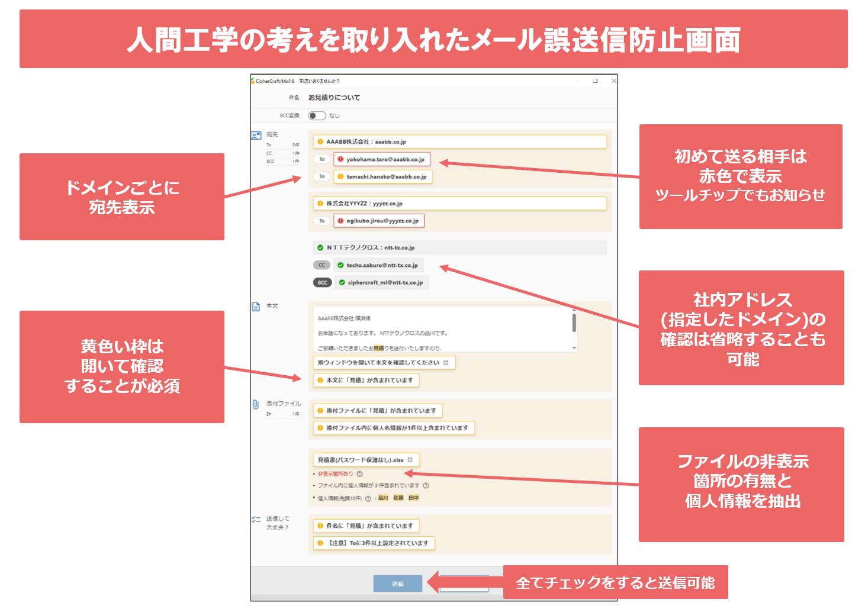Check the 本文に「見積」が含まれています warning box
This screenshot has width=868, height=606.
367,380
